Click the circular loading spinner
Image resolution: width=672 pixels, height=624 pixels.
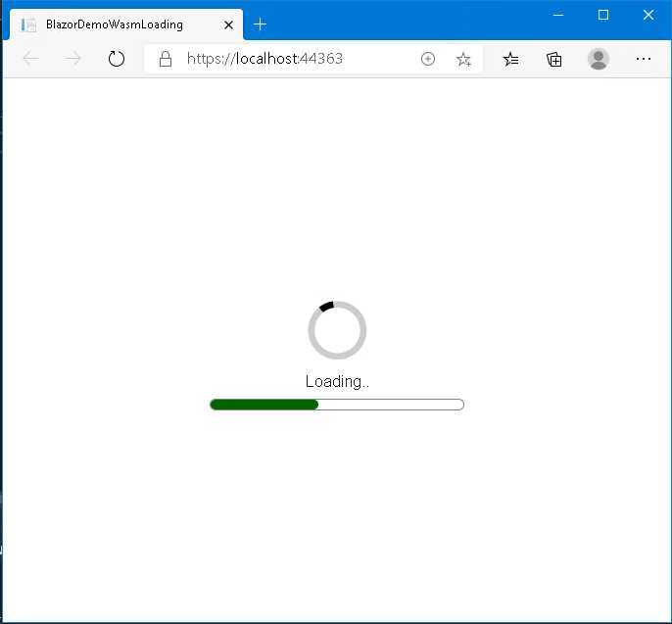click(x=337, y=329)
